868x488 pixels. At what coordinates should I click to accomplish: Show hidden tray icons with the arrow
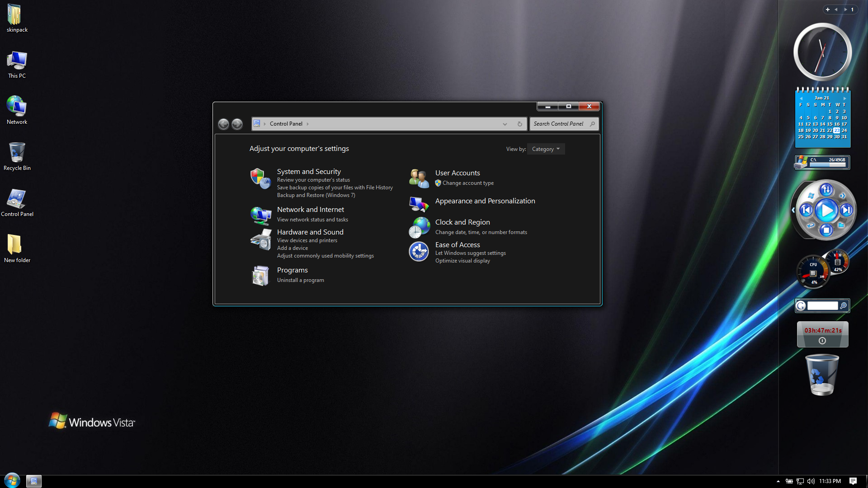click(778, 481)
